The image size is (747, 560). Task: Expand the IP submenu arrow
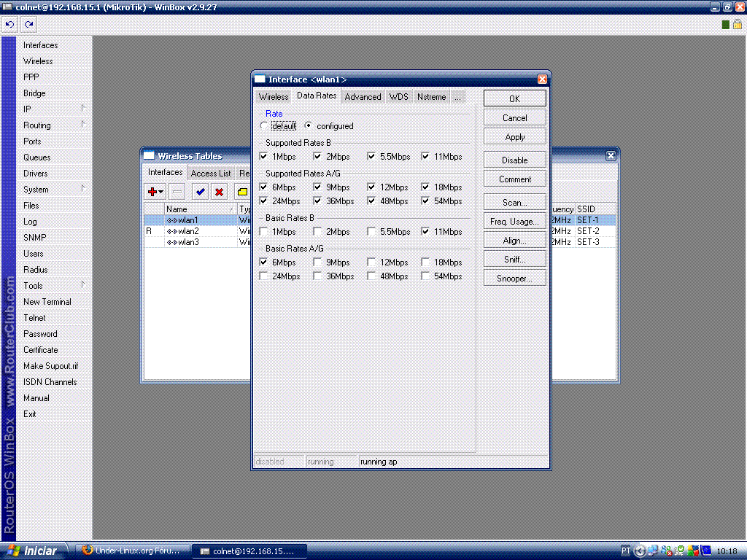click(x=83, y=108)
